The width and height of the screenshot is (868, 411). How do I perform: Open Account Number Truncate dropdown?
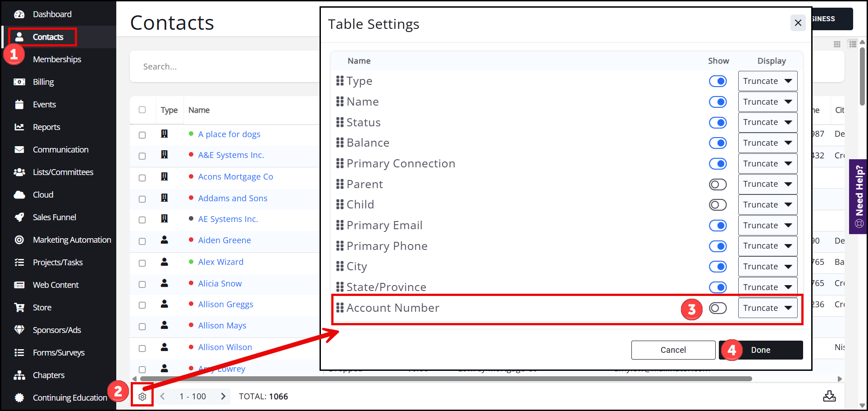pyautogui.click(x=767, y=308)
